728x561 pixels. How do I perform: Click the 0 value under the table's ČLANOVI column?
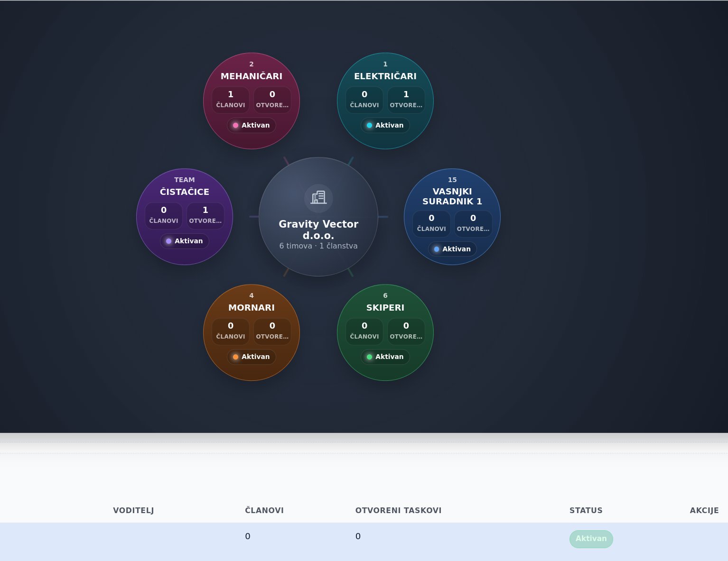[x=248, y=536]
